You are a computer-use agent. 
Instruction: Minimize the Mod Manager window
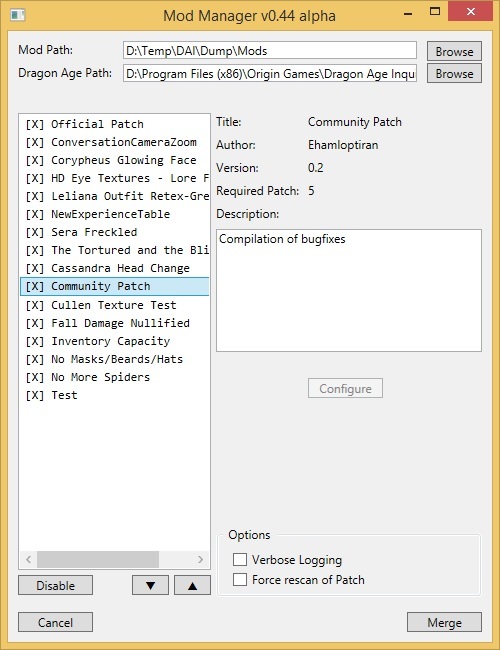point(408,12)
